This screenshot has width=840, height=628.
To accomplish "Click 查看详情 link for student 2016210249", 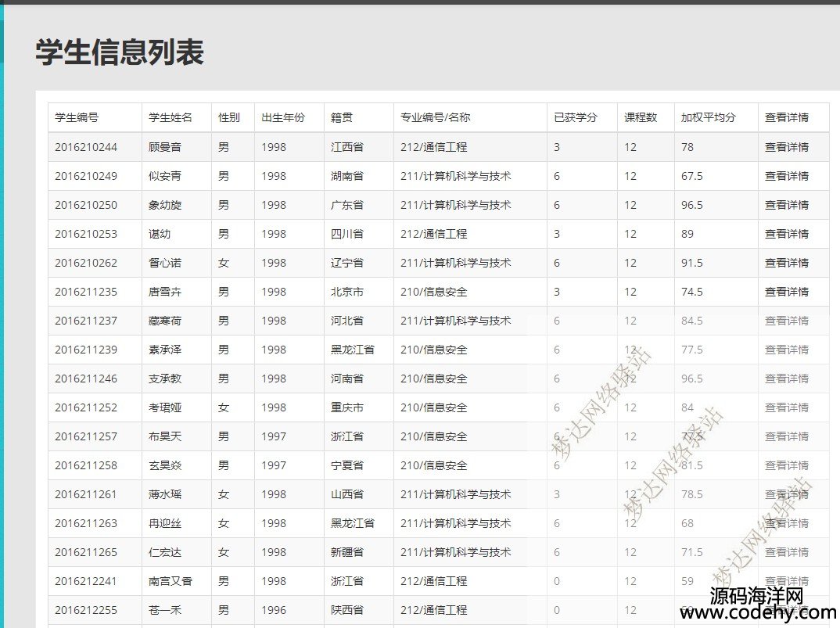I will click(x=786, y=176).
